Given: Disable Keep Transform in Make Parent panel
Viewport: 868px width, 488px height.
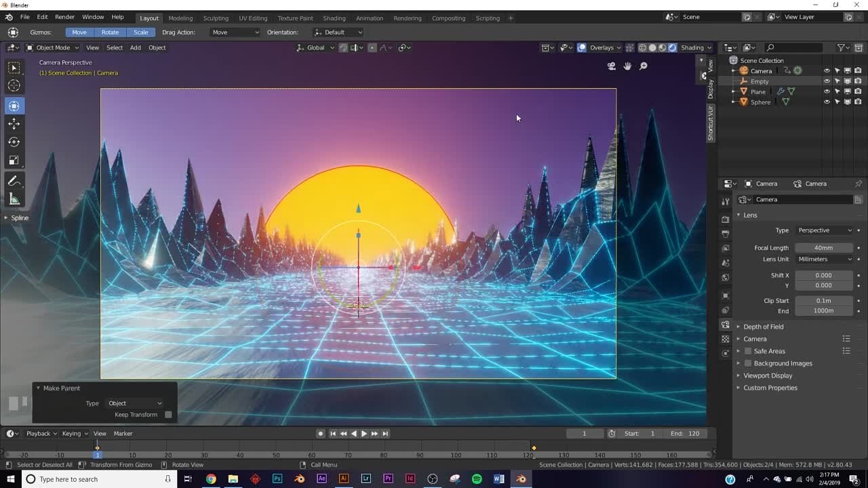Looking at the screenshot, I should [167, 414].
